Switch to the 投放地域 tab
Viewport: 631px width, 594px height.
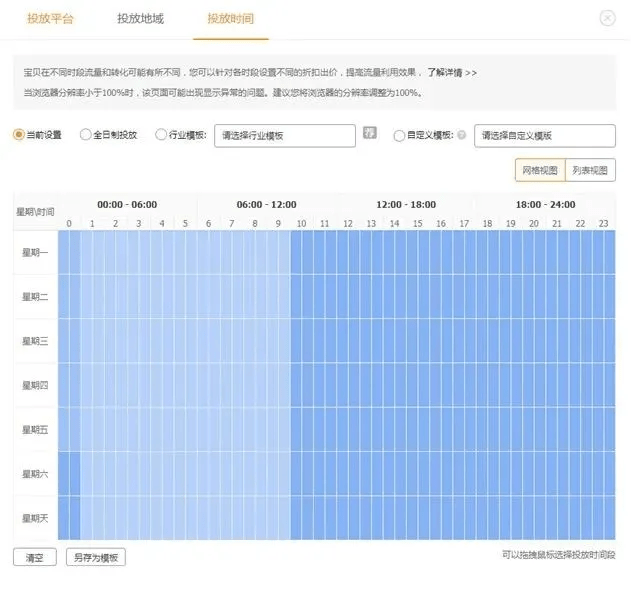140,19
